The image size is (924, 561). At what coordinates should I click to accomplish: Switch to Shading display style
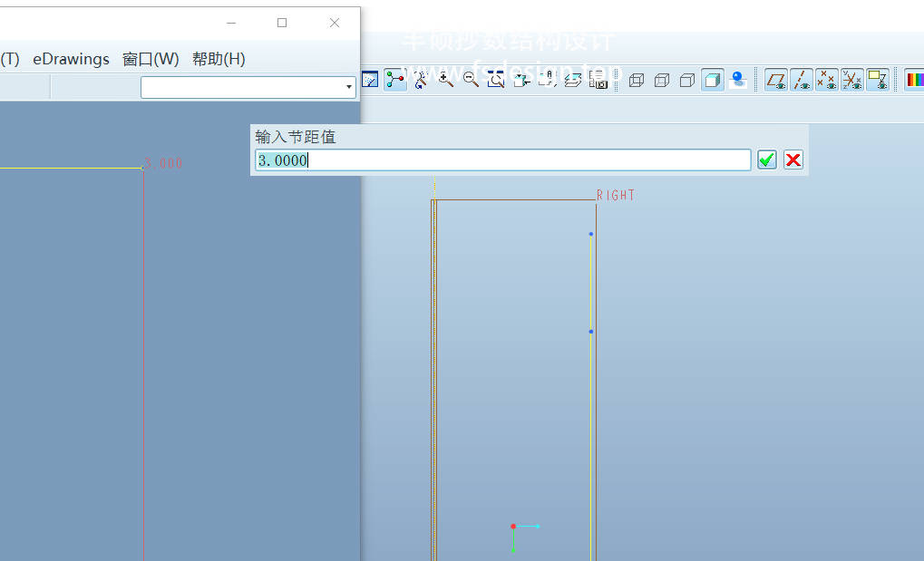click(713, 80)
